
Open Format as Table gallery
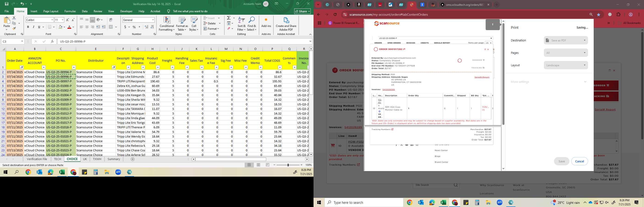(182, 24)
